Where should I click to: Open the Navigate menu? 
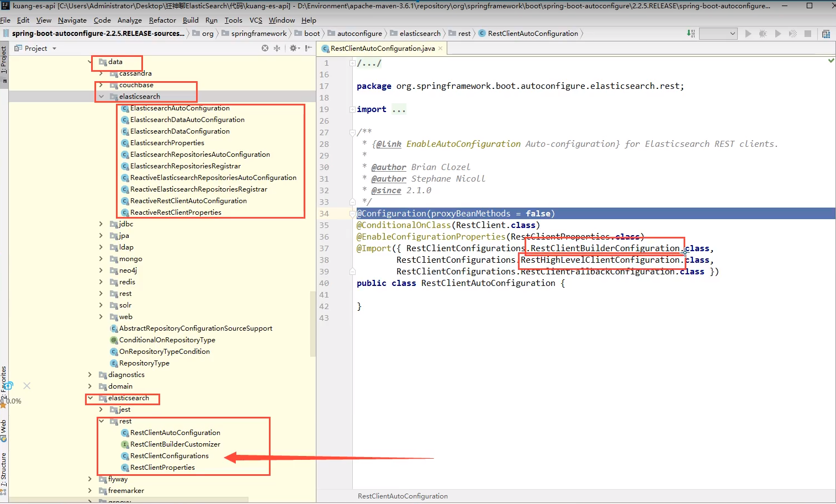tap(72, 20)
